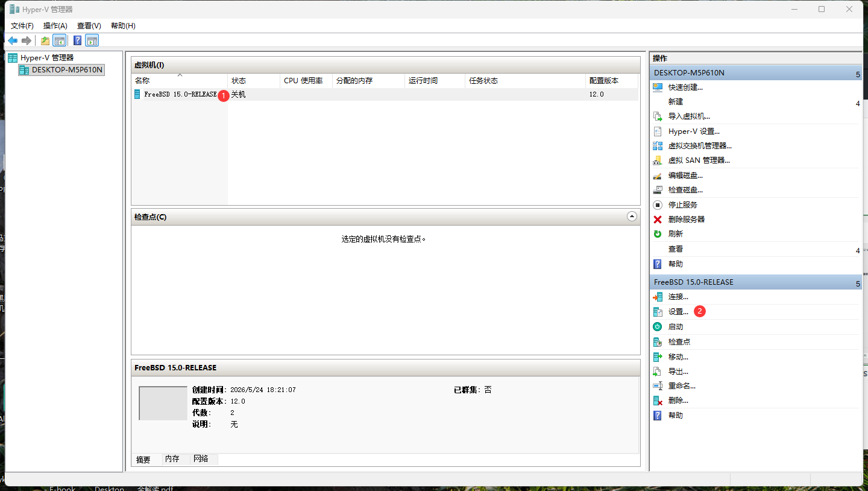Click the 导出 icon in actions pane
Image resolution: width=868 pixels, height=491 pixels.
(658, 372)
